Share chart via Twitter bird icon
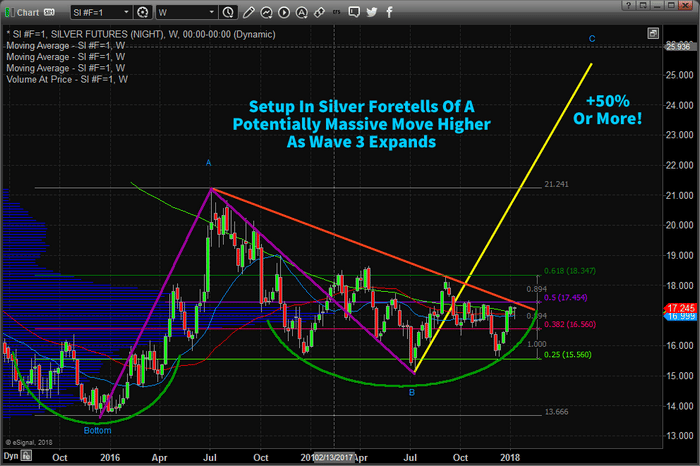 pos(371,12)
